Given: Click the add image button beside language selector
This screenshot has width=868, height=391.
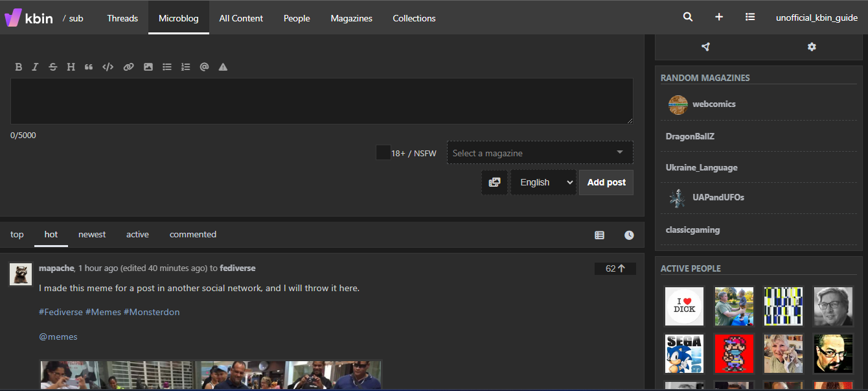Looking at the screenshot, I should click(x=494, y=182).
